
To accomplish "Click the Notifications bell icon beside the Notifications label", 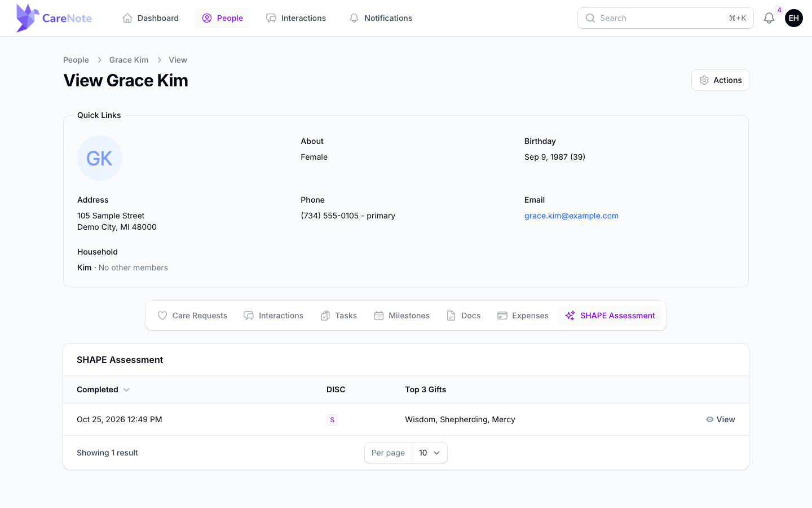I will point(354,18).
